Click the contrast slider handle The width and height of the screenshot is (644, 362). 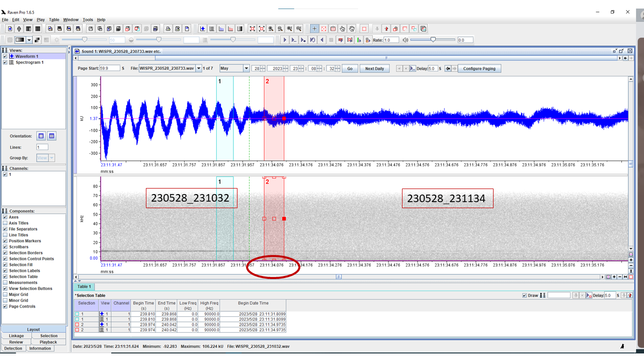coord(158,40)
